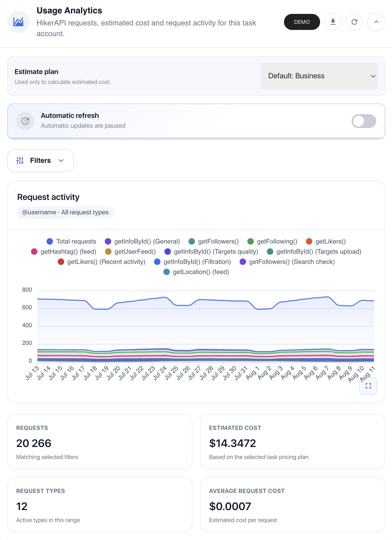Image resolution: width=392 pixels, height=540 pixels.
Task: Select getInfoById() (Filtration) legend item
Action: coord(193,262)
